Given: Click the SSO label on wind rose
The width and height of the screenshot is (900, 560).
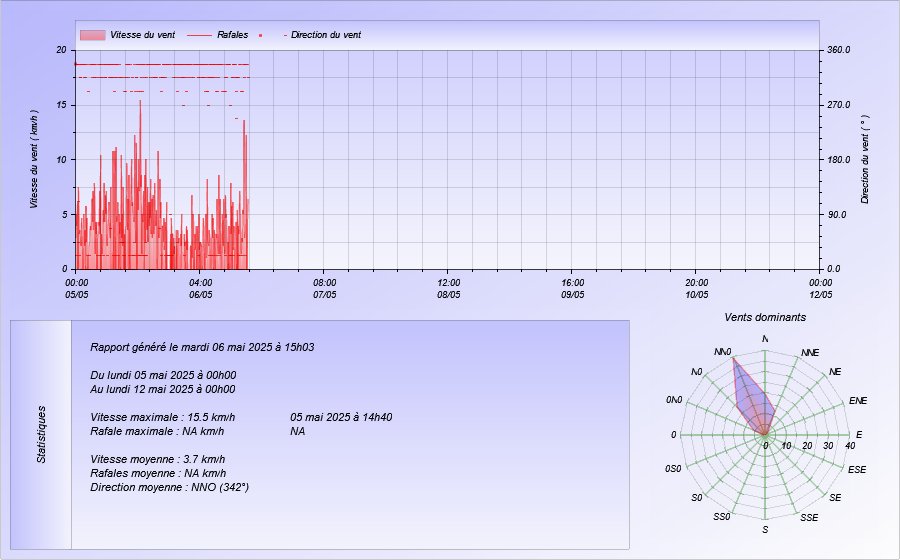Looking at the screenshot, I should tap(721, 517).
